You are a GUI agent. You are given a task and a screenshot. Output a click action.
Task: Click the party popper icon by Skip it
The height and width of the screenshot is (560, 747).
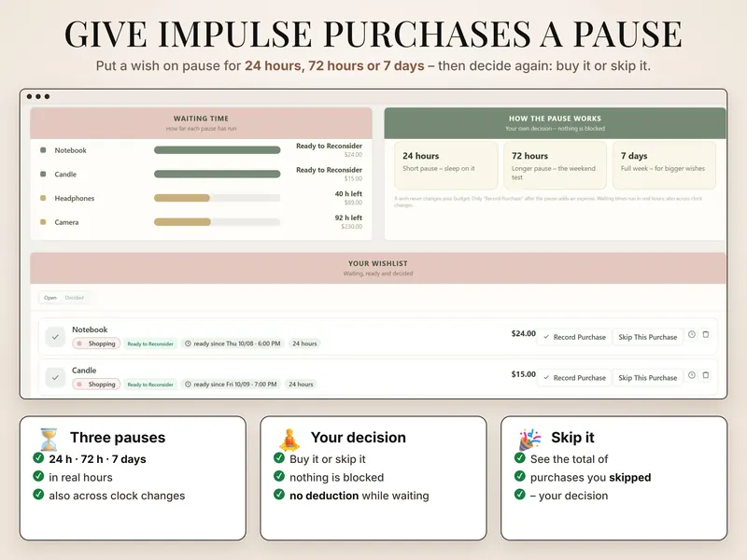[529, 439]
